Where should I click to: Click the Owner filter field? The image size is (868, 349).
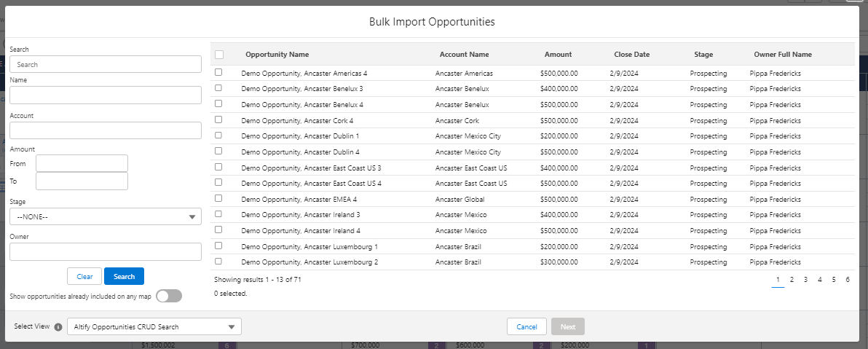[105, 251]
